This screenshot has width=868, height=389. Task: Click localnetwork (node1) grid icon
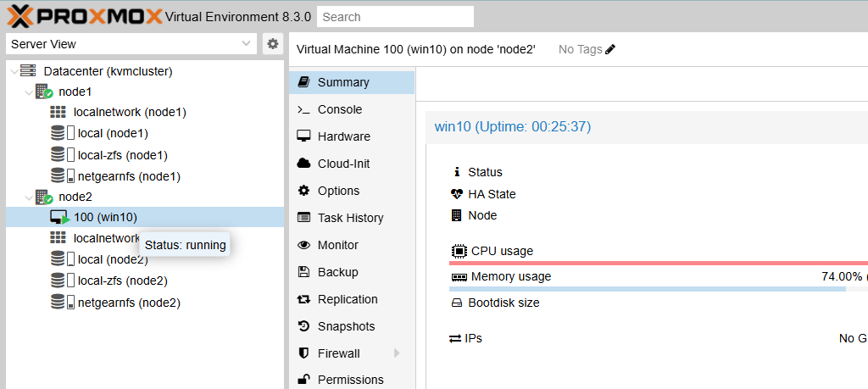(x=58, y=113)
